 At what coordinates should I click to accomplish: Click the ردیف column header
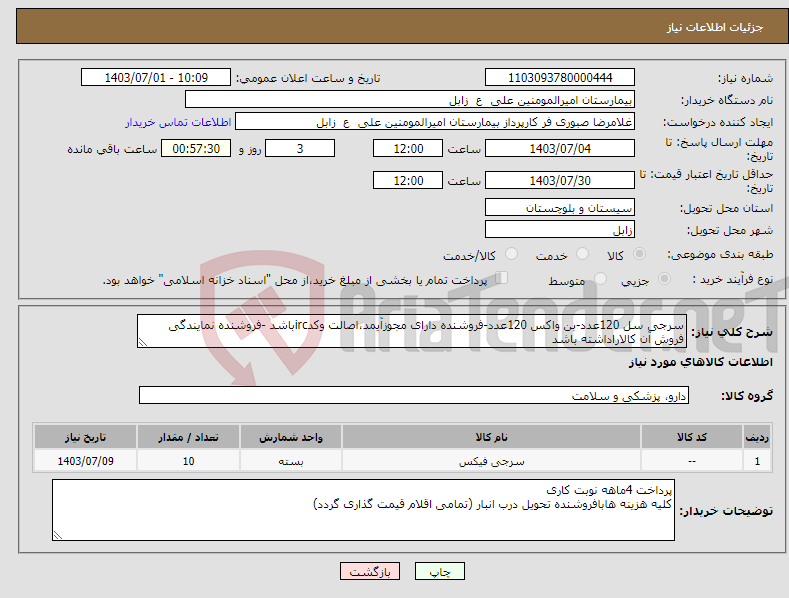[x=757, y=437]
